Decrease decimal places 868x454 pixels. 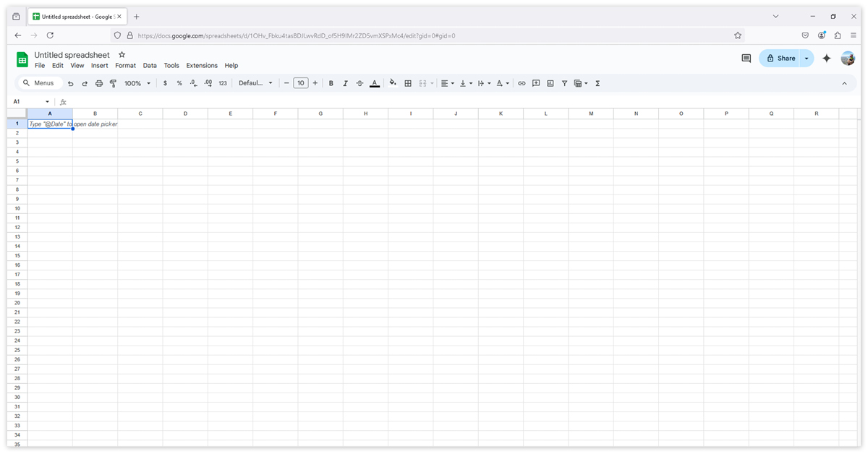click(192, 83)
